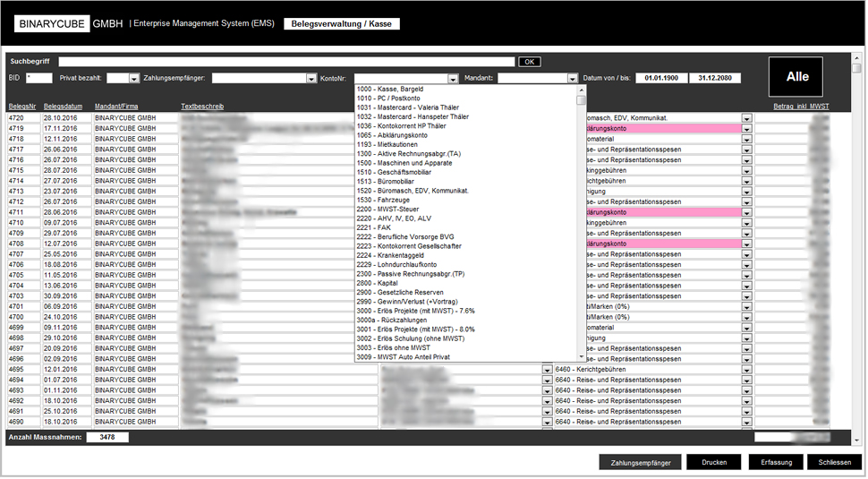
Task: Pick '1530 - Fahrzeuge' in account list
Action: click(x=382, y=199)
